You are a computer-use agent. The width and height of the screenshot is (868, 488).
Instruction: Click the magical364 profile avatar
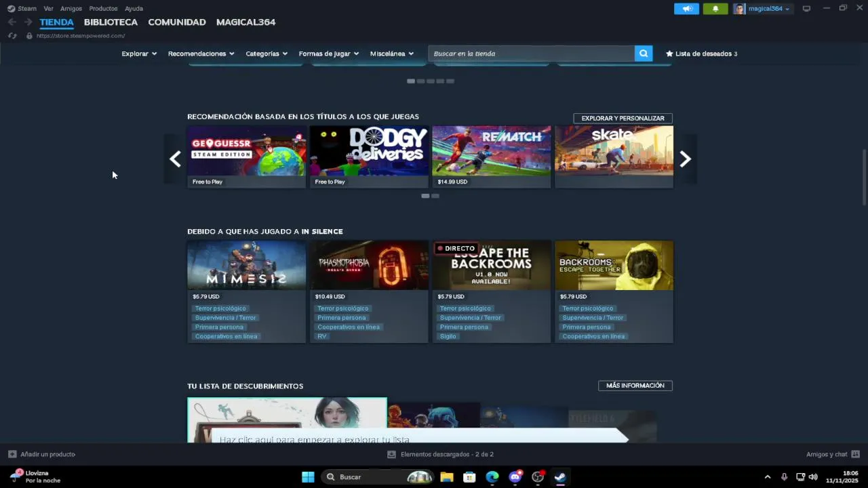coord(739,9)
